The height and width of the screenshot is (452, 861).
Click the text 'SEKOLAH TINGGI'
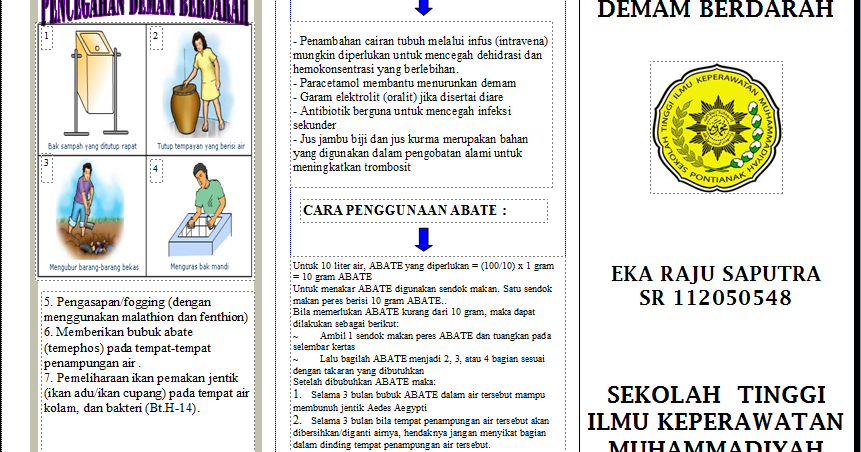(x=716, y=394)
